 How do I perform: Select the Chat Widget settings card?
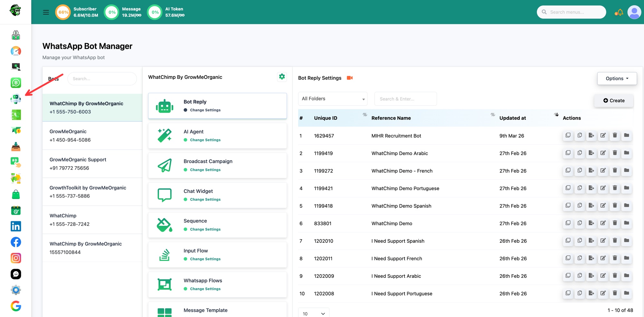pyautogui.click(x=217, y=195)
